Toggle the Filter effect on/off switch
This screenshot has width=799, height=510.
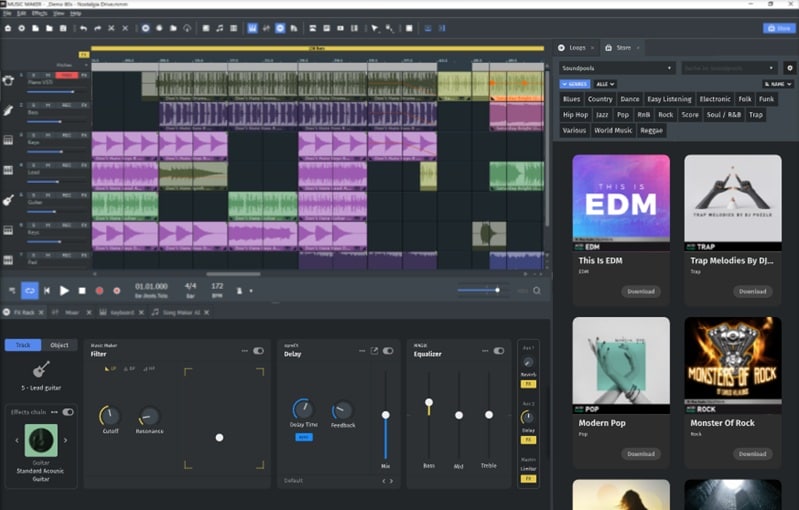tap(259, 351)
